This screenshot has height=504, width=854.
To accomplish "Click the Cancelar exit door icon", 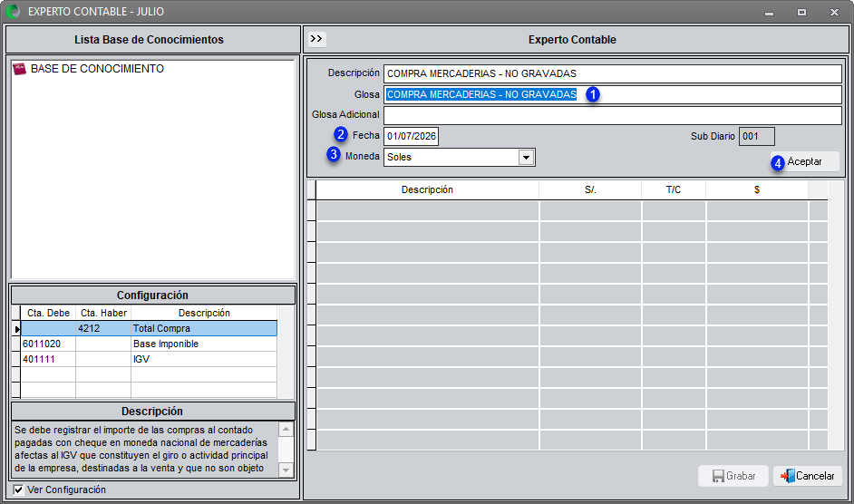I will [x=788, y=476].
